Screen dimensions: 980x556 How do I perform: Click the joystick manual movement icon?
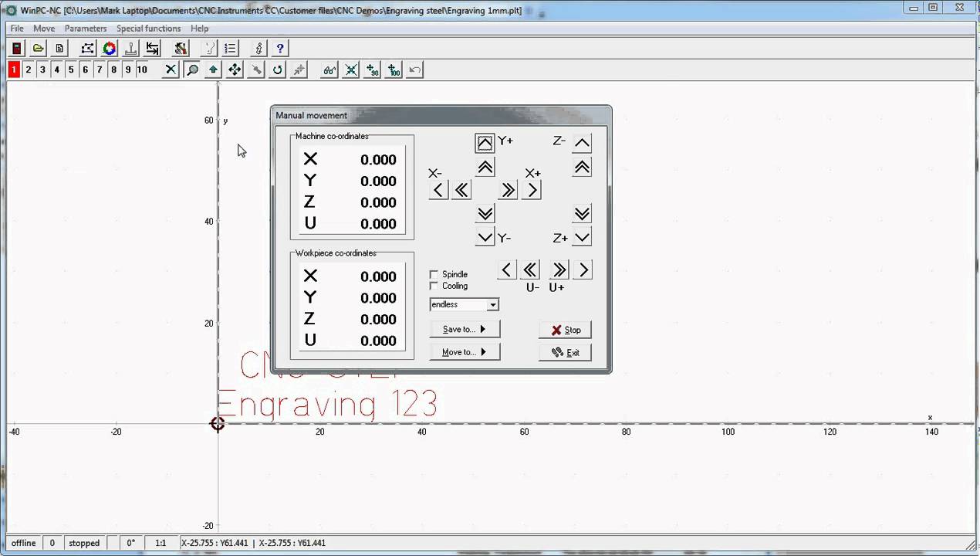131,48
